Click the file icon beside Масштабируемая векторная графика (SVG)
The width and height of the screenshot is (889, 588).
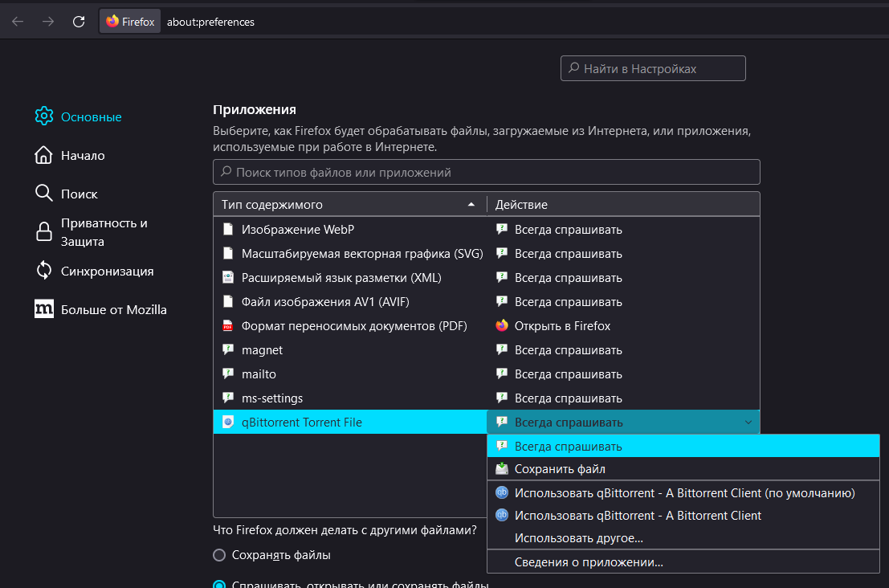tap(228, 253)
